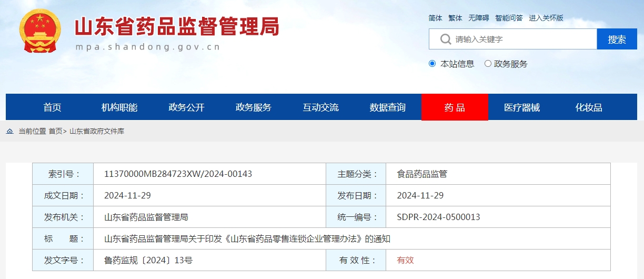Click the 有效性 label cell

click(356, 260)
